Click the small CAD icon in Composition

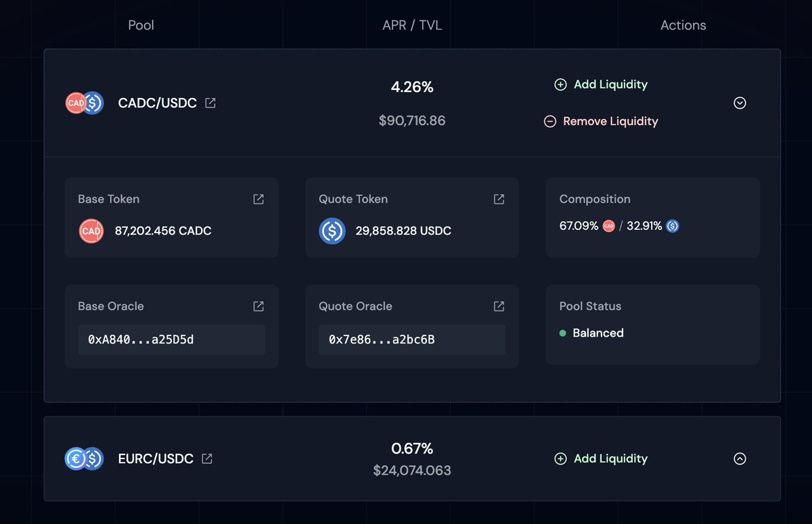tap(609, 226)
